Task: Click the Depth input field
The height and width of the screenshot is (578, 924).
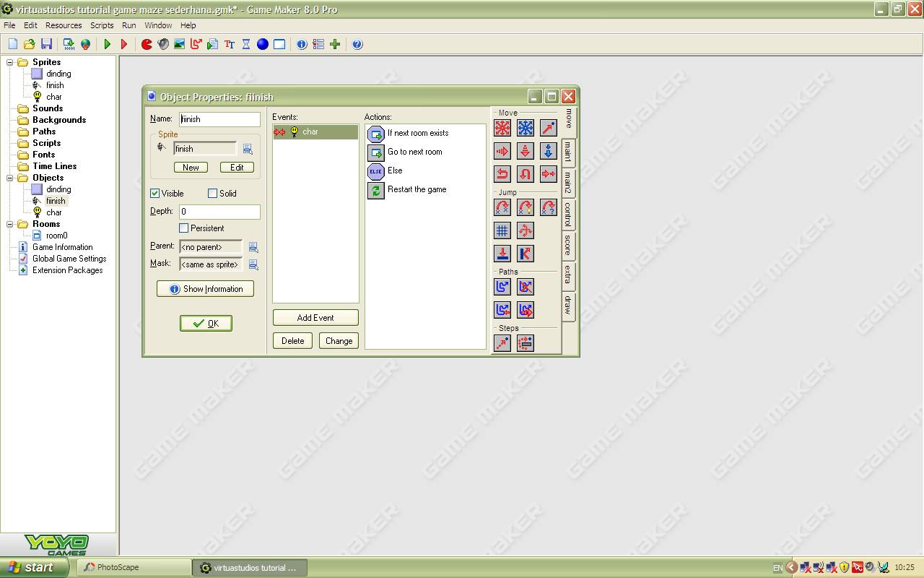Action: (x=219, y=212)
